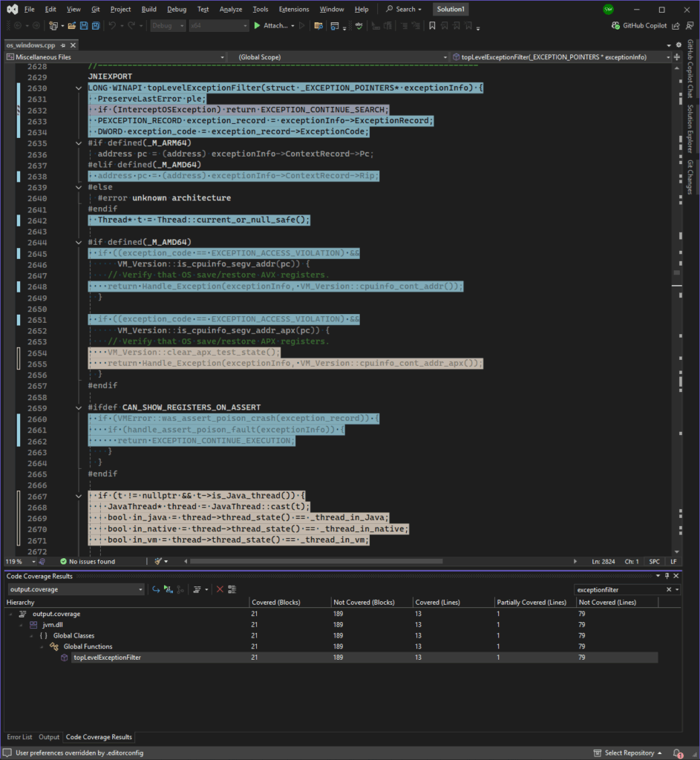Click the editor horizontal scrollbar

371,562
